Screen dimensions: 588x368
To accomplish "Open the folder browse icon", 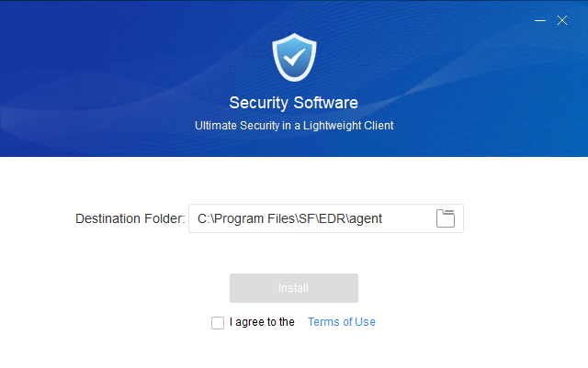I will [446, 218].
